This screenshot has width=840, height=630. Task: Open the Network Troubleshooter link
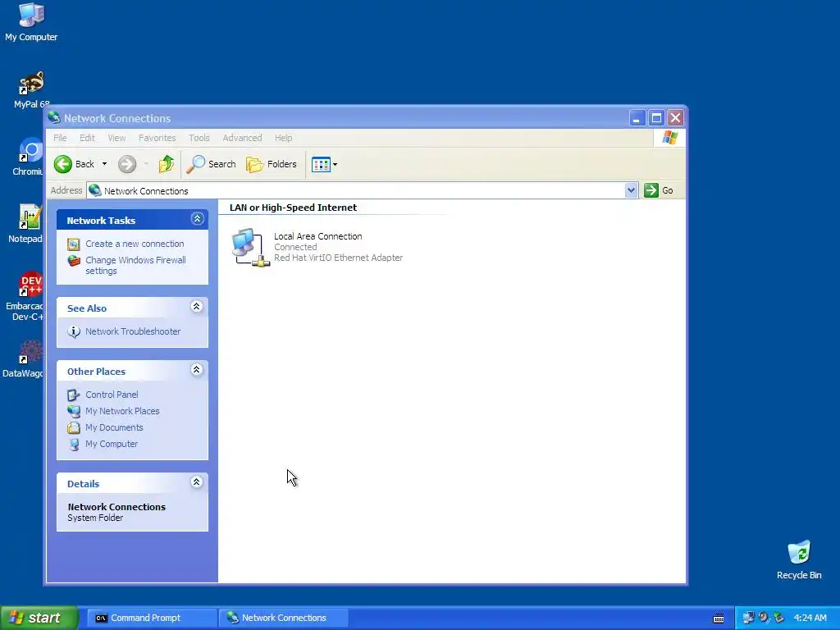(133, 331)
